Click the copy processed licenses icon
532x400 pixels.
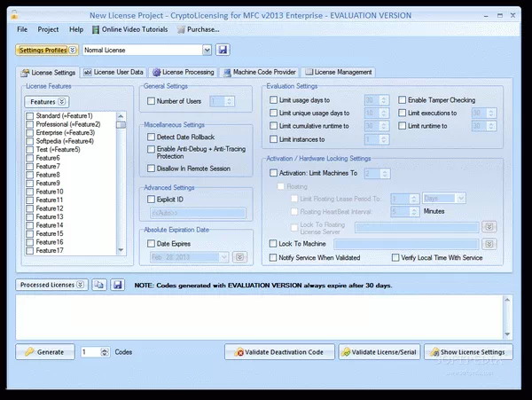(99, 285)
